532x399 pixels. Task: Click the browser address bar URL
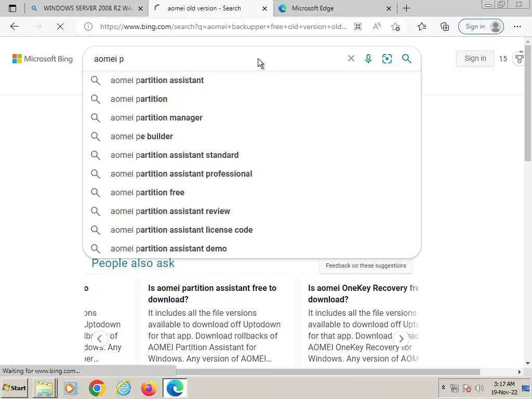tap(223, 26)
